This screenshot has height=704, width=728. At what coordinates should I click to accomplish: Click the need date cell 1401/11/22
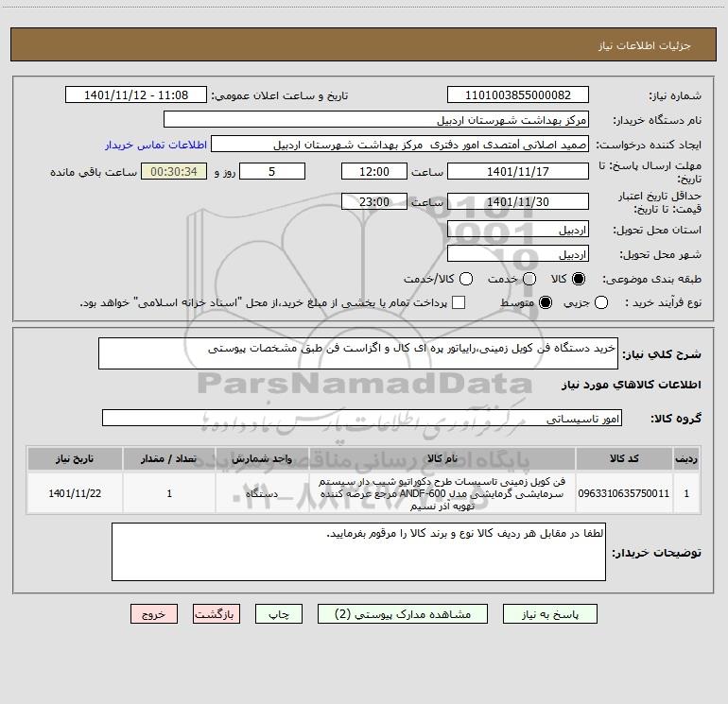[x=75, y=493]
